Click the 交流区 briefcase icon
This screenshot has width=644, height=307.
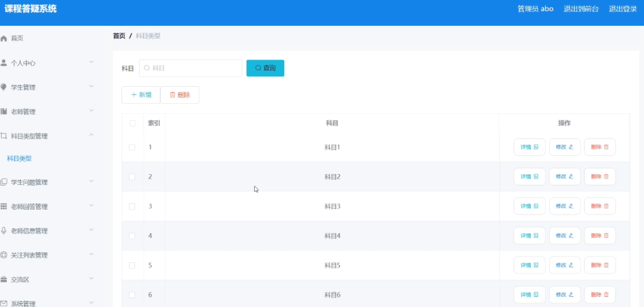coord(4,279)
